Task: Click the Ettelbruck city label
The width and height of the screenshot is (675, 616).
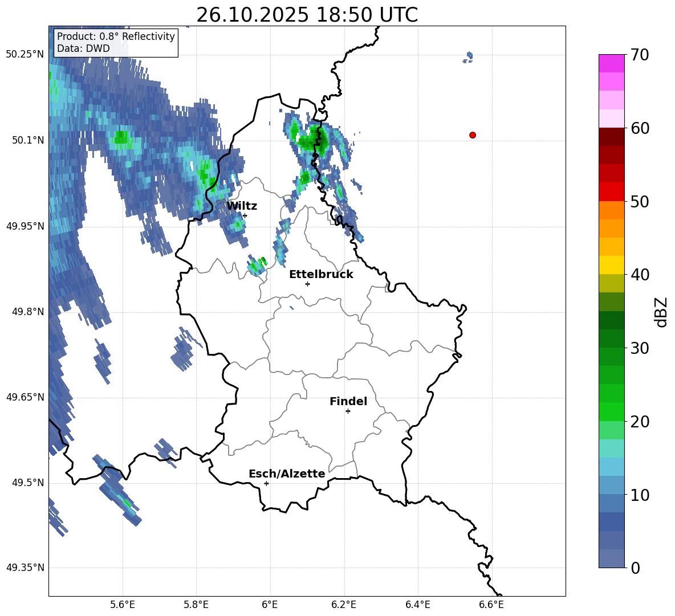Action: 321,275
